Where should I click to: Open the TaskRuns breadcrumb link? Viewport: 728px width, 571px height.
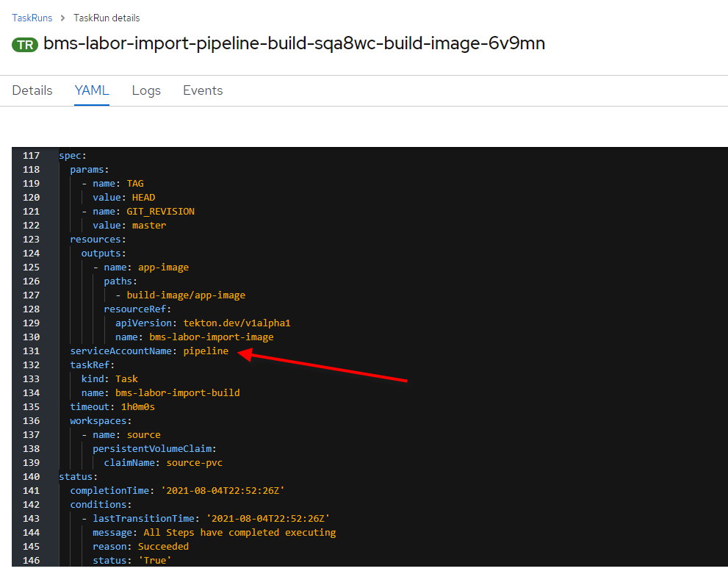tap(32, 18)
